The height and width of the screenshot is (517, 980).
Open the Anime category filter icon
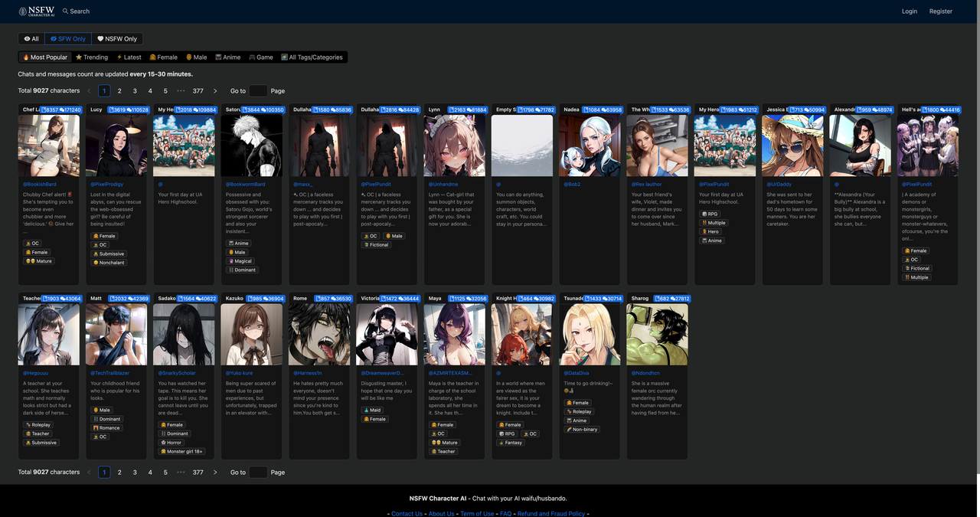[x=217, y=57]
